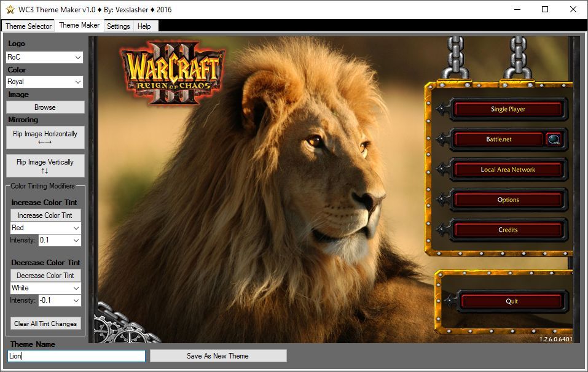Click the Options button in preview
Image resolution: width=588 pixels, height=372 pixels.
tap(508, 200)
